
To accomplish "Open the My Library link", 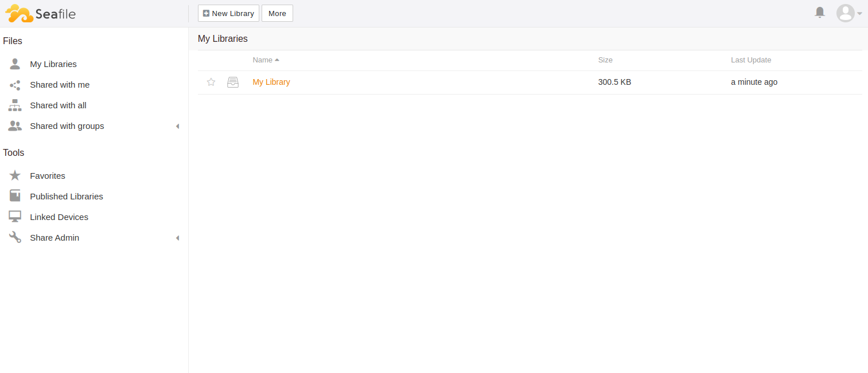I will coord(271,82).
